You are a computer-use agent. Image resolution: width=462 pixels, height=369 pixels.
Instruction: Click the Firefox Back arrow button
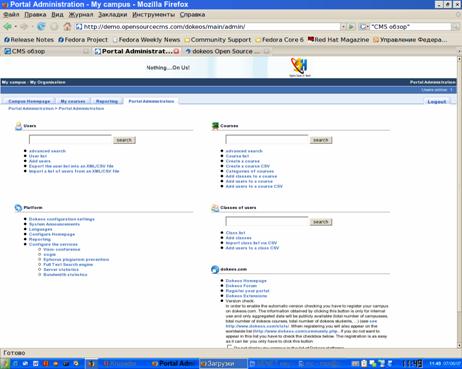click(7, 27)
